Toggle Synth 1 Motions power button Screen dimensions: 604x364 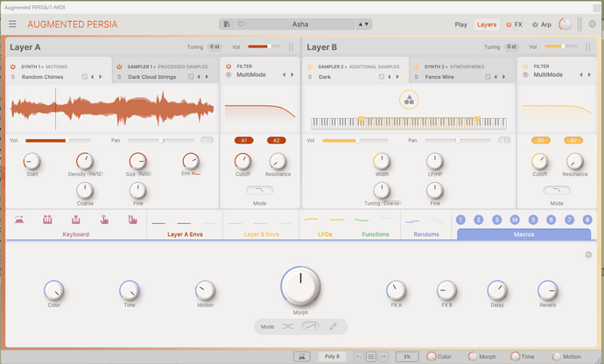(x=13, y=66)
